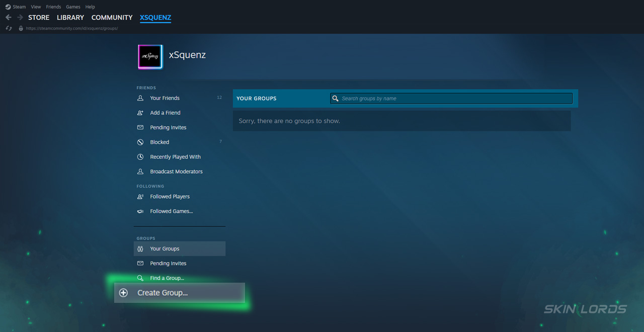Switch to the COMMUNITY tab
This screenshot has width=644, height=332.
(x=112, y=17)
